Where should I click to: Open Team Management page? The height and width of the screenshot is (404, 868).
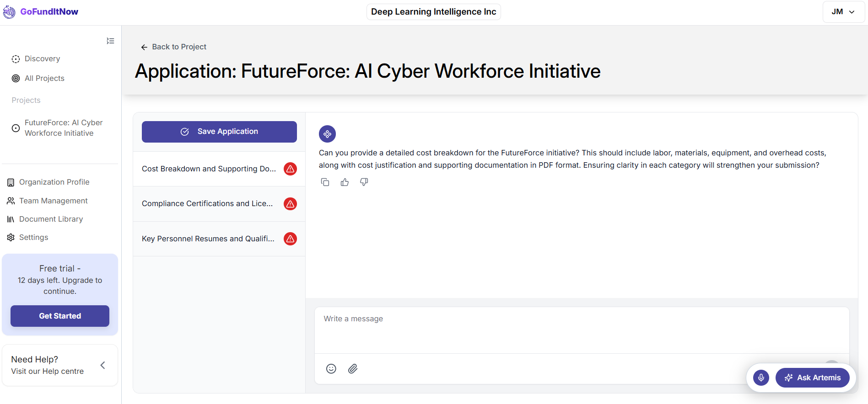[53, 201]
